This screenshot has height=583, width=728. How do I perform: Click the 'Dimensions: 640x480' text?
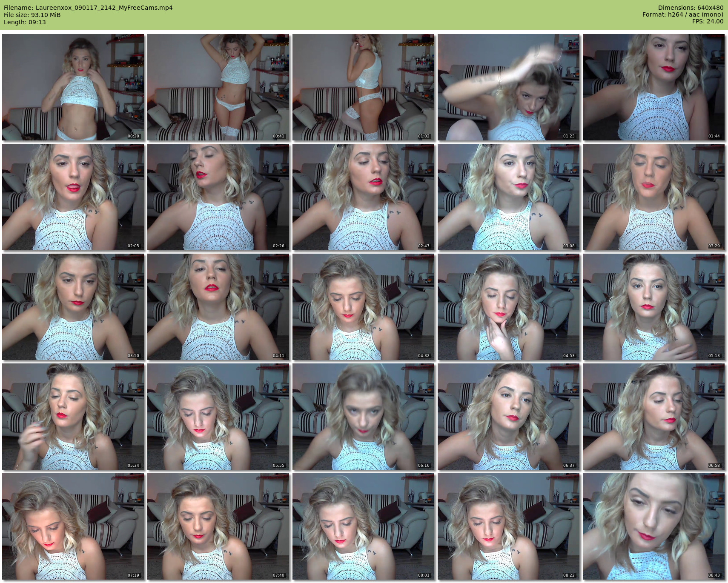(691, 8)
